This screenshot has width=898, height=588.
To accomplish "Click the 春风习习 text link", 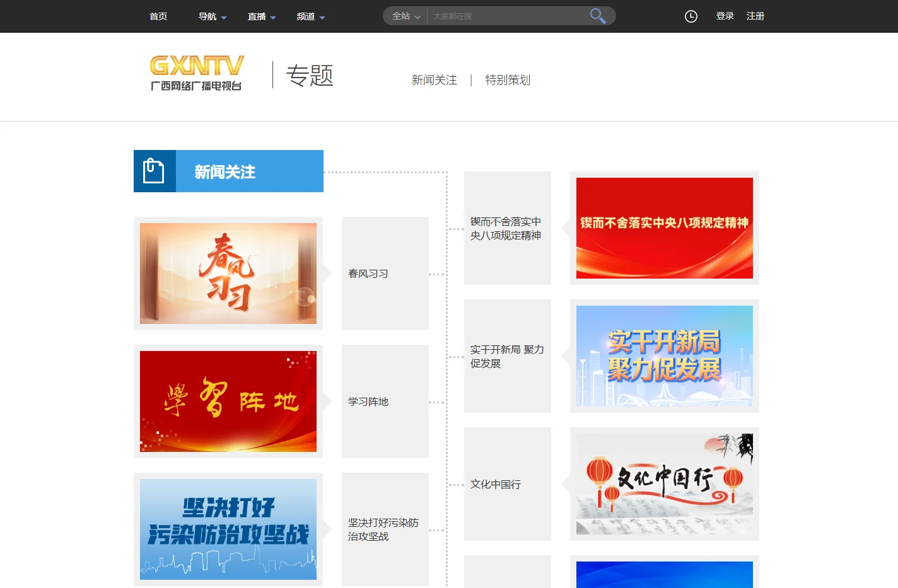I will [368, 274].
